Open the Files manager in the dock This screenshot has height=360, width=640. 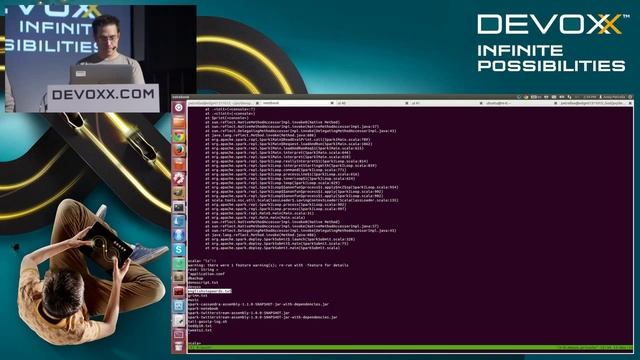click(179, 122)
